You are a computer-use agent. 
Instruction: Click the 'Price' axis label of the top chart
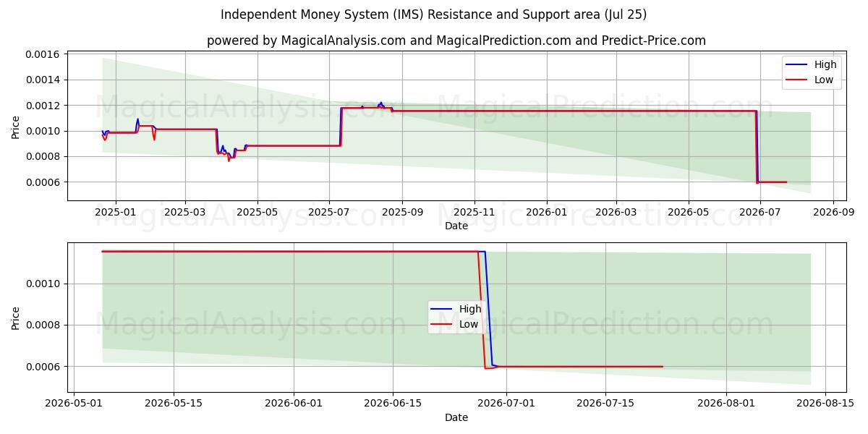(x=16, y=126)
